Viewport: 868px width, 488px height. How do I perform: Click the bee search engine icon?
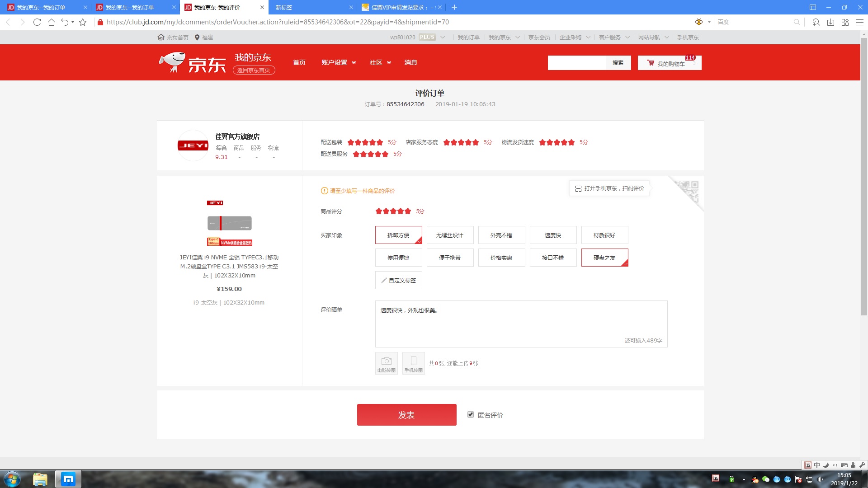pyautogui.click(x=699, y=22)
